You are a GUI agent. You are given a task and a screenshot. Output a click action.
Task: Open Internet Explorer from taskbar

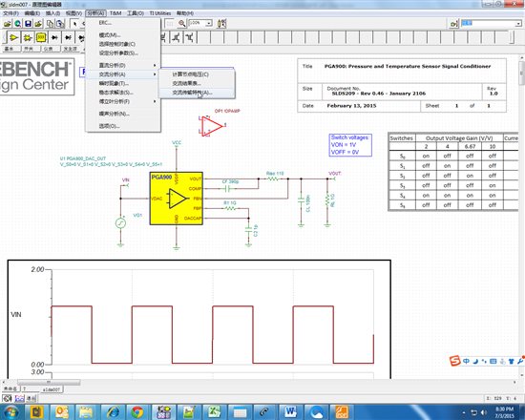point(113,412)
